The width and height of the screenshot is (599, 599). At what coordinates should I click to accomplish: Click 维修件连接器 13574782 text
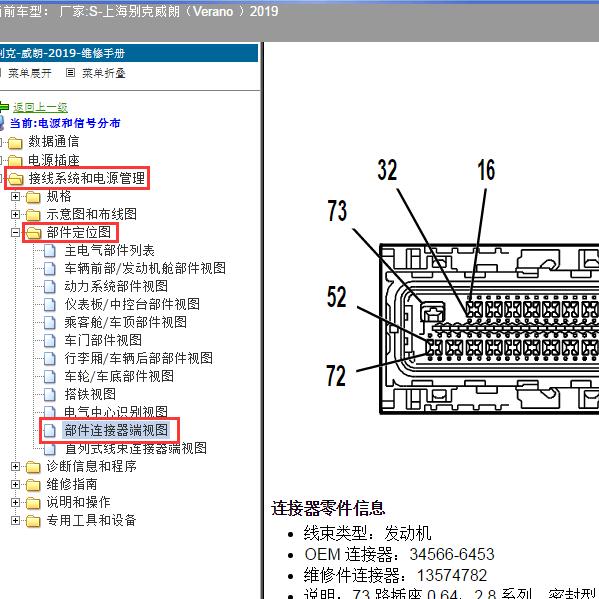tap(395, 575)
